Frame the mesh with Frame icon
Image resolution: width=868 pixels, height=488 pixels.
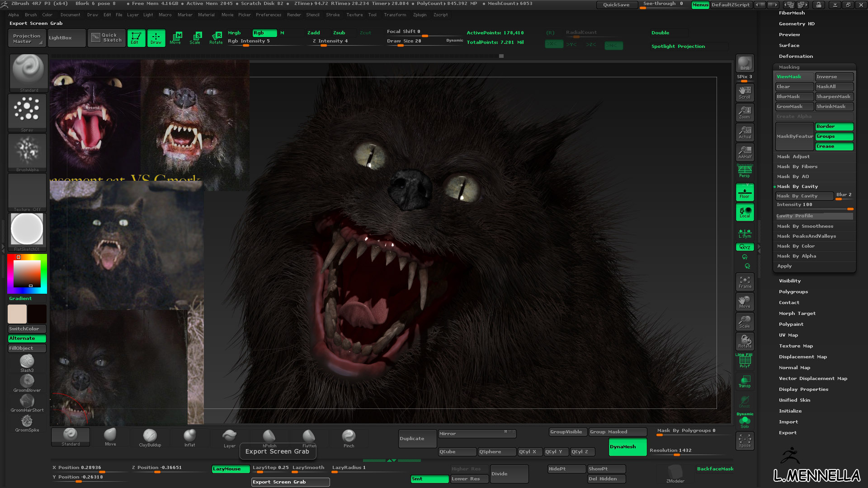point(745,282)
